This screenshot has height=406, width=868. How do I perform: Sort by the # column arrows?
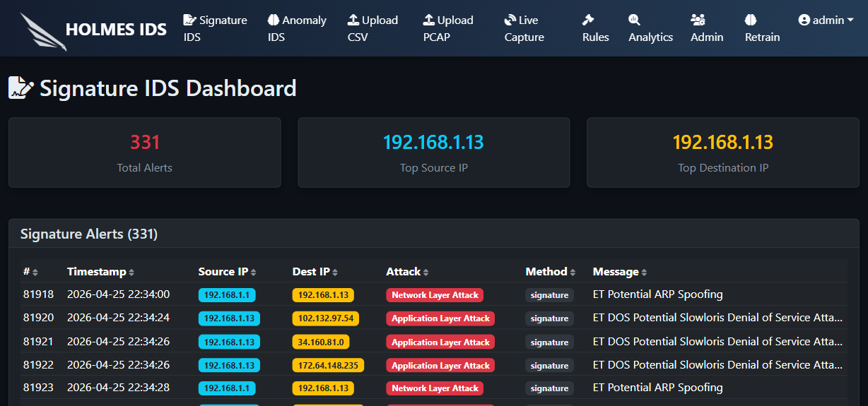[35, 273]
